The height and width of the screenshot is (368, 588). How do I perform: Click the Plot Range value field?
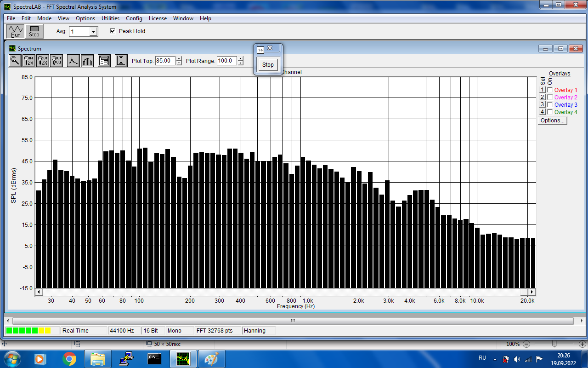[x=227, y=61]
